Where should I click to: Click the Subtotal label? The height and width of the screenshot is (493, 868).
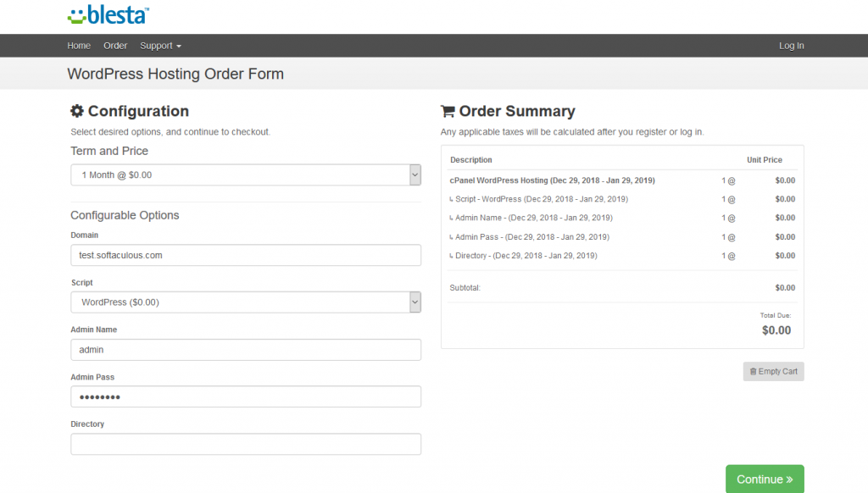click(465, 288)
